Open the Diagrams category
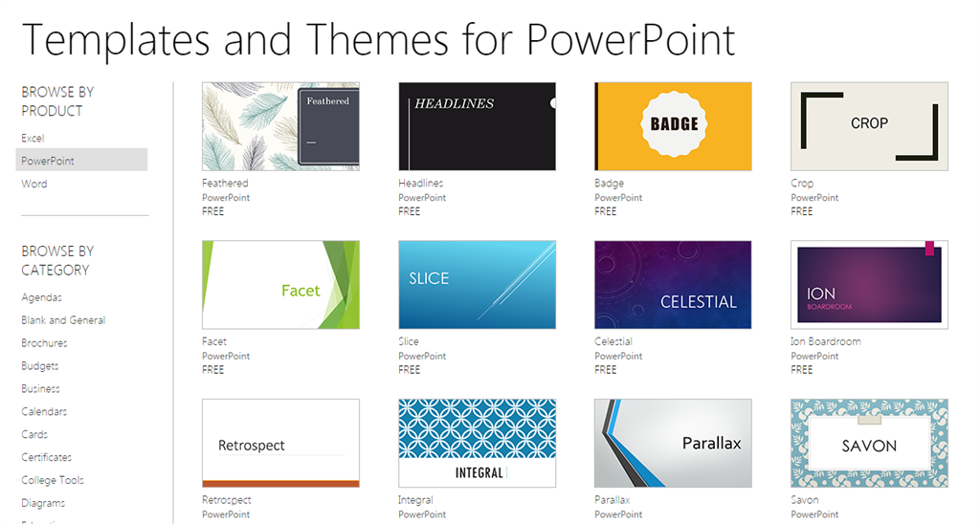This screenshot has width=980, height=524. click(42, 503)
